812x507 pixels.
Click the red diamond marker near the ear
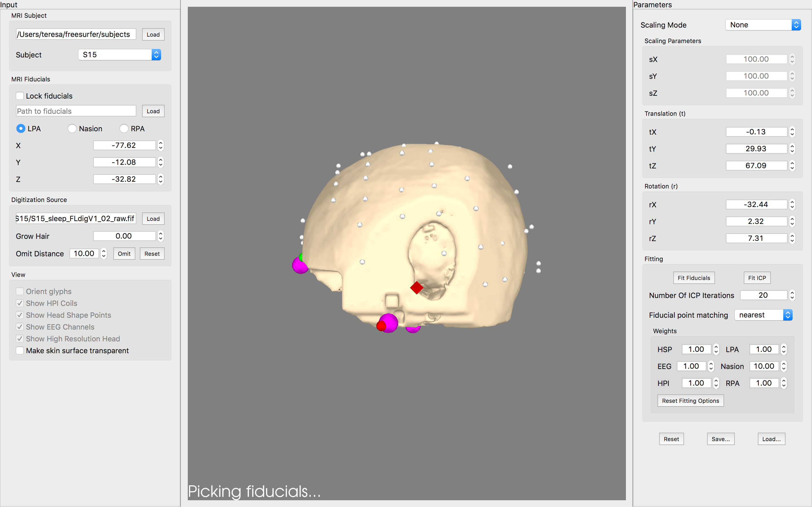416,288
